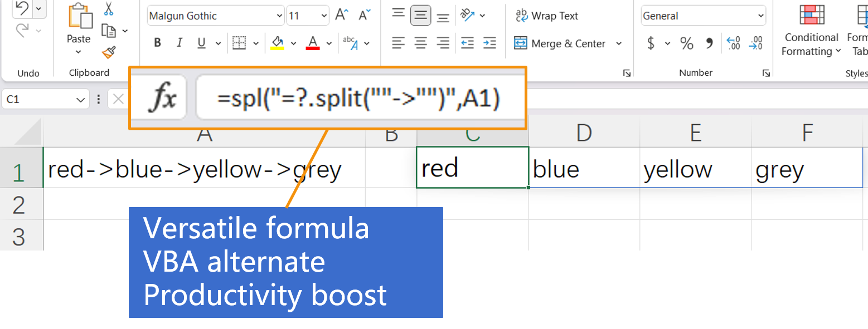Viewport: 868px width, 329px height.
Task: Open the font size 11 dropdown
Action: point(324,16)
